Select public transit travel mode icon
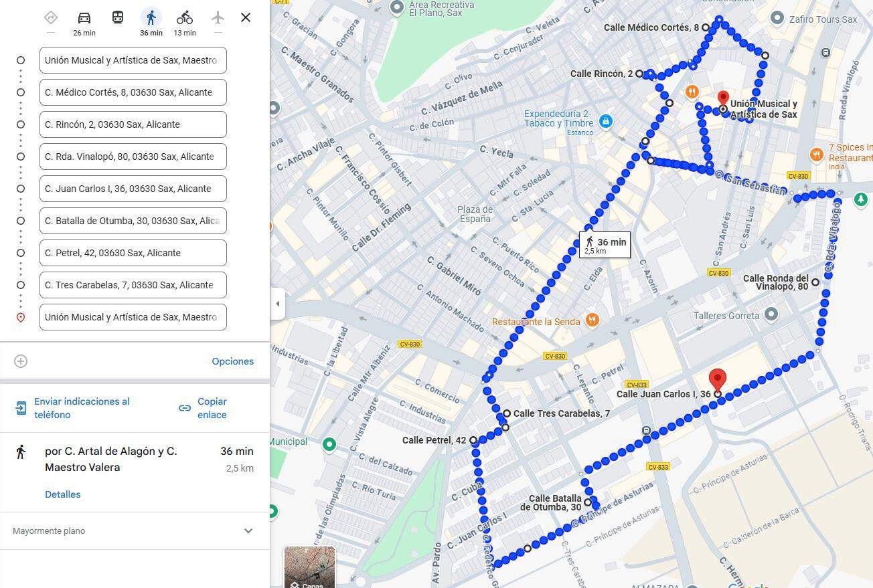The image size is (873, 588). point(118,17)
